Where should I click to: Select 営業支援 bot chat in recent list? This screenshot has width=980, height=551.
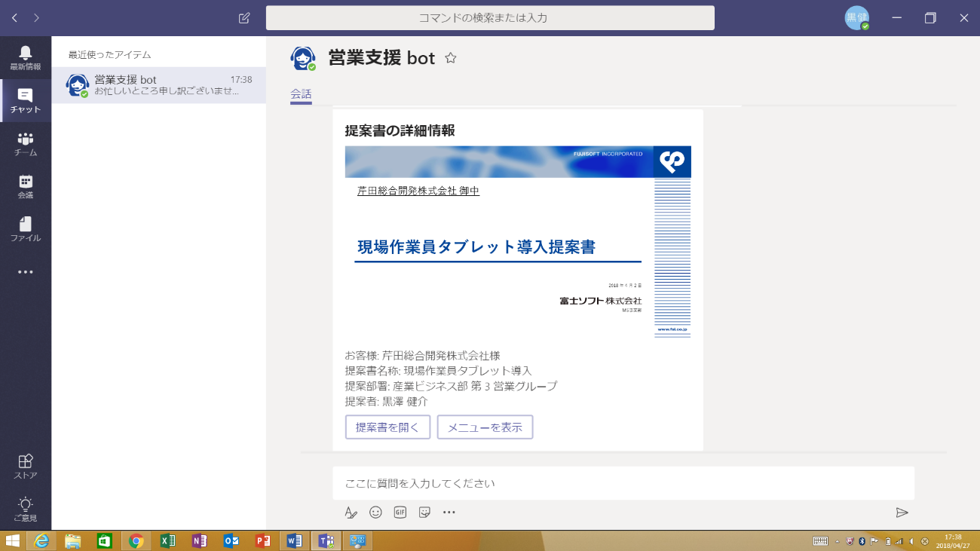[158, 85]
